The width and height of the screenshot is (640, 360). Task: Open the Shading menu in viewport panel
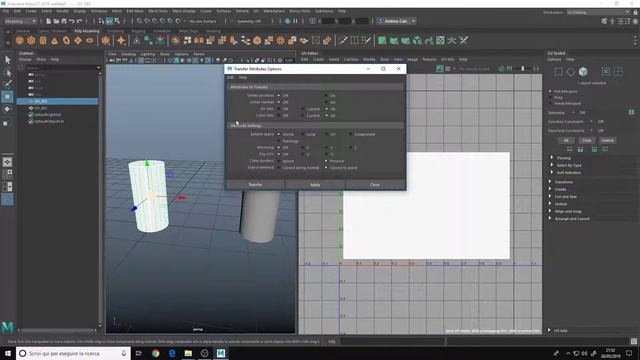click(x=128, y=54)
